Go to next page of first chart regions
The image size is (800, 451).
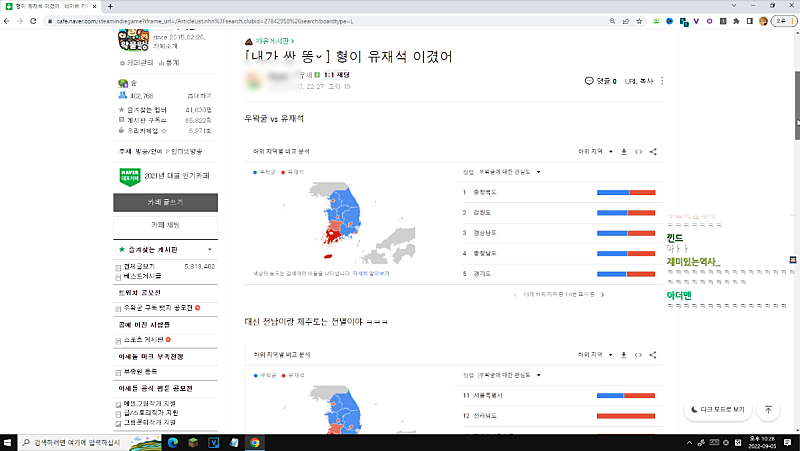tap(603, 294)
